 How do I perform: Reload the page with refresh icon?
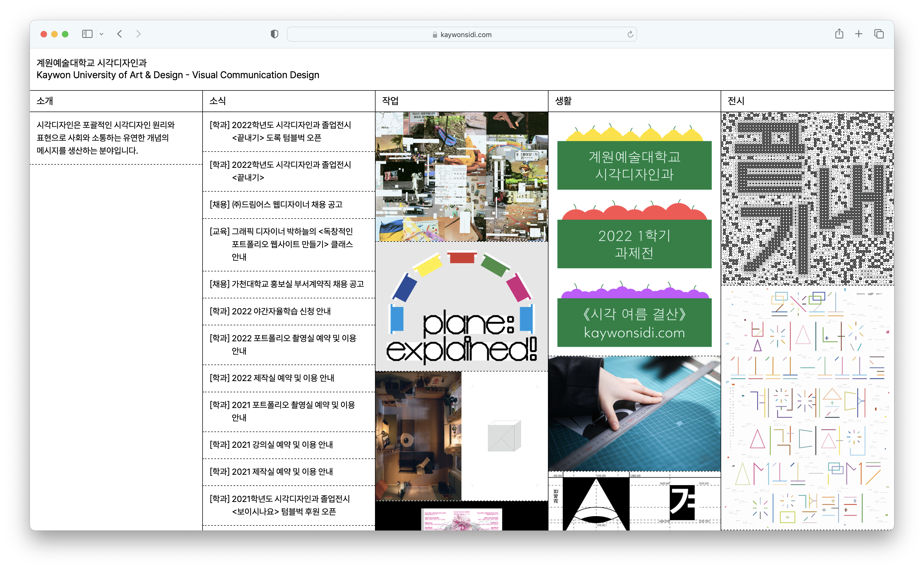click(630, 34)
